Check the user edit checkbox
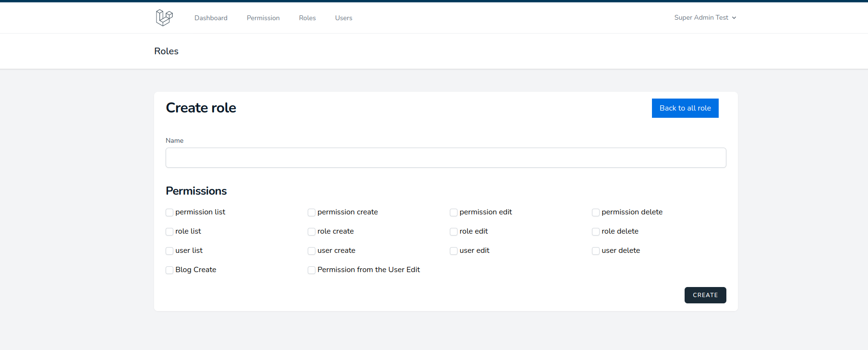This screenshot has height=350, width=868. tap(454, 251)
